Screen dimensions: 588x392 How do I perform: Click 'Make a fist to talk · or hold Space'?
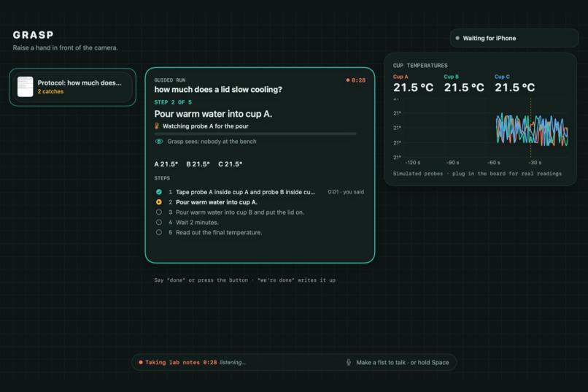tap(403, 362)
